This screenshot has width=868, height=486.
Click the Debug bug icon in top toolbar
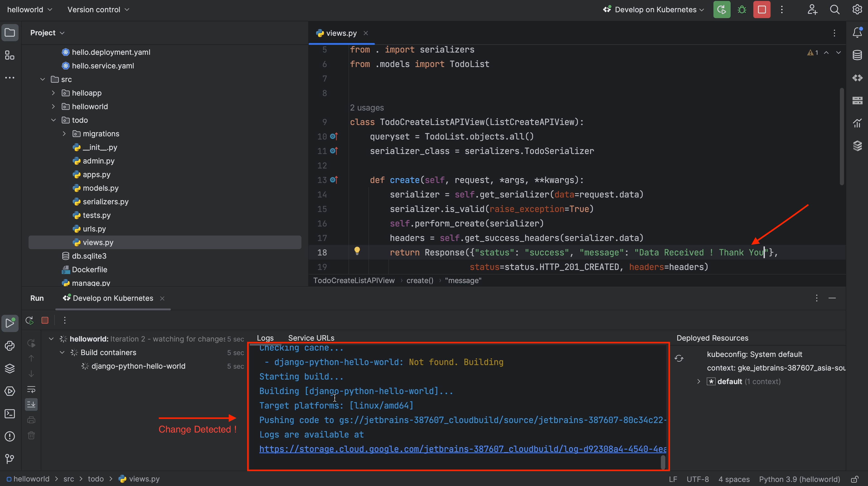pyautogui.click(x=742, y=10)
